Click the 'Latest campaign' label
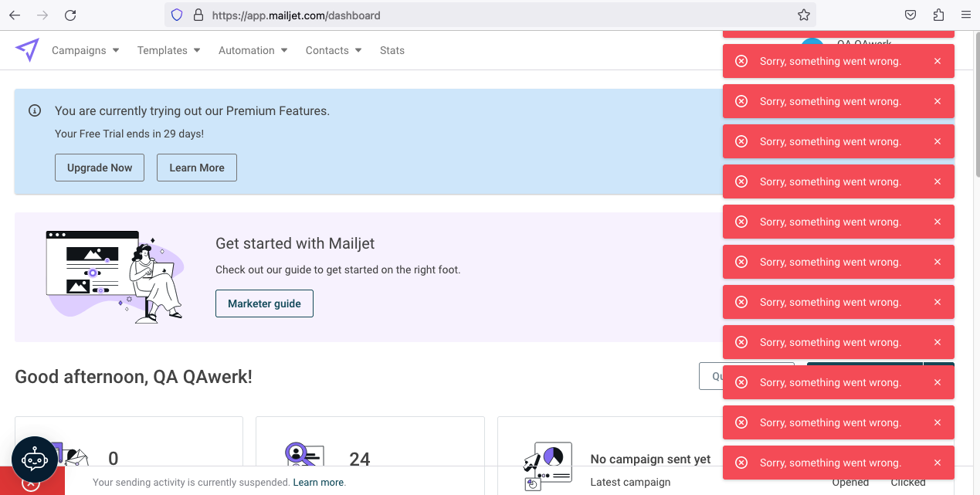 [630, 483]
